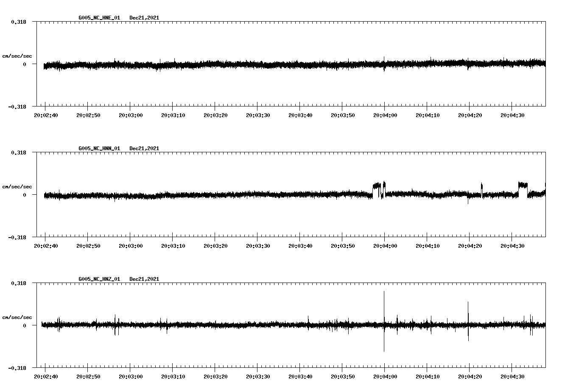576x392 pixels.
Task: Click the 20:02:40 time label under HNZ plot
Action: (x=46, y=377)
